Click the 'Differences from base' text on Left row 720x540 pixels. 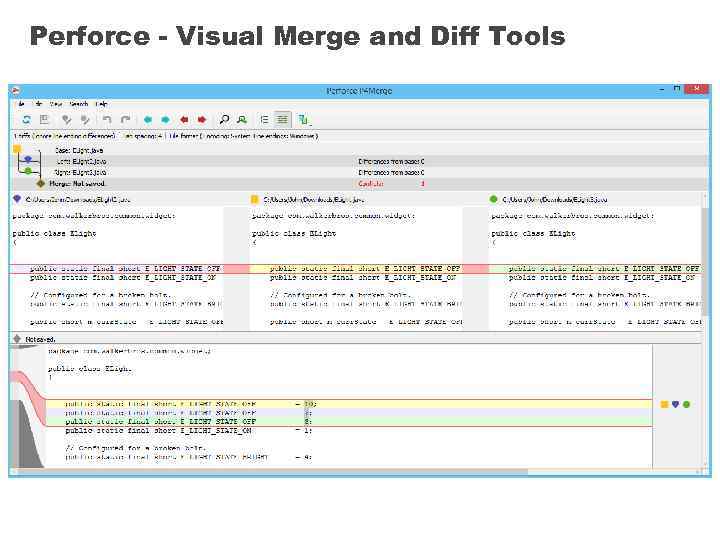(391, 162)
